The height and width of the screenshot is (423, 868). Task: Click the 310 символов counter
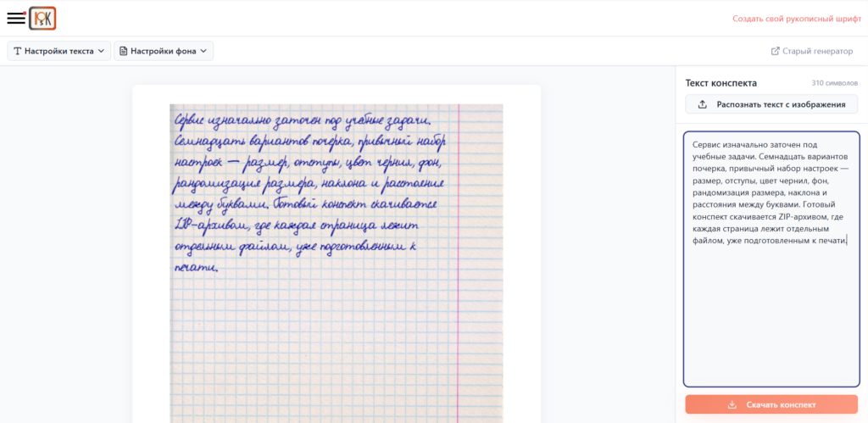click(835, 84)
